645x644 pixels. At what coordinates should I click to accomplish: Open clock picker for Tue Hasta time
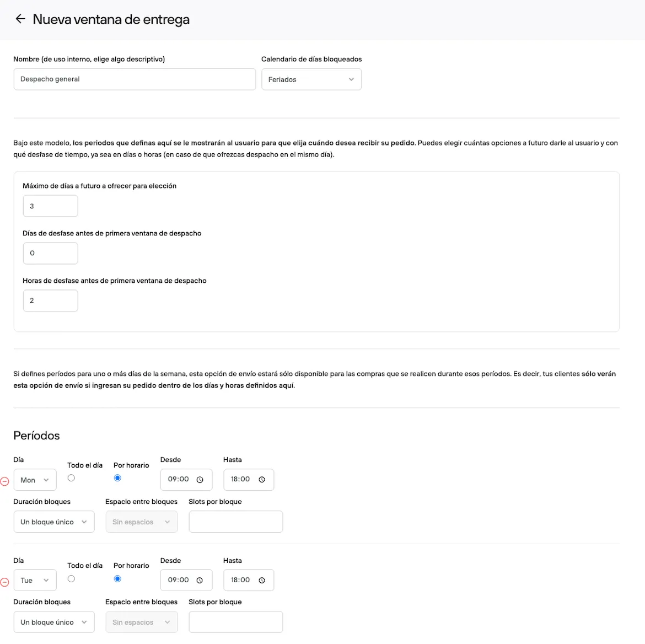click(x=262, y=580)
